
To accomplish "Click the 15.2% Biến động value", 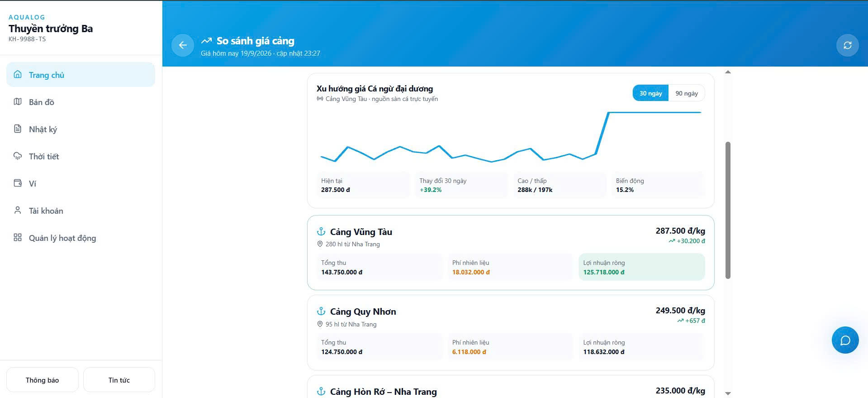I will (x=625, y=190).
